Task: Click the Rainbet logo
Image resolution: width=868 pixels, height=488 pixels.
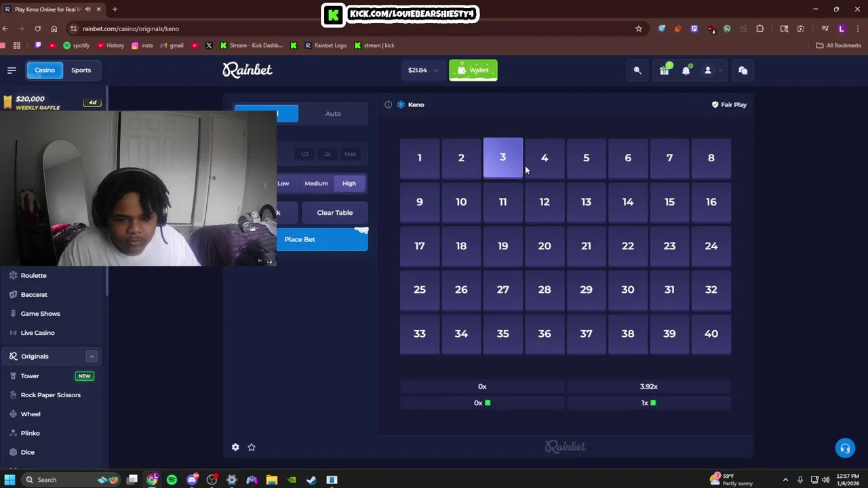Action: point(248,70)
